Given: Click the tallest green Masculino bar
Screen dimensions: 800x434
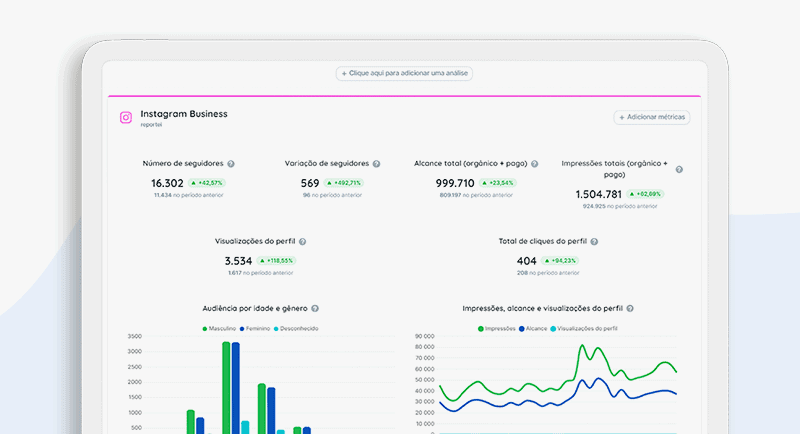Looking at the screenshot, I should pos(226,388).
